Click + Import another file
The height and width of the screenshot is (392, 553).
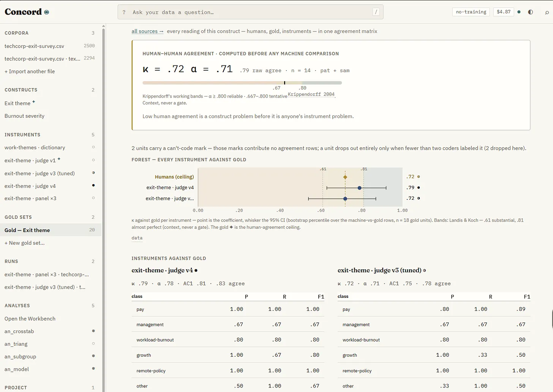point(30,71)
